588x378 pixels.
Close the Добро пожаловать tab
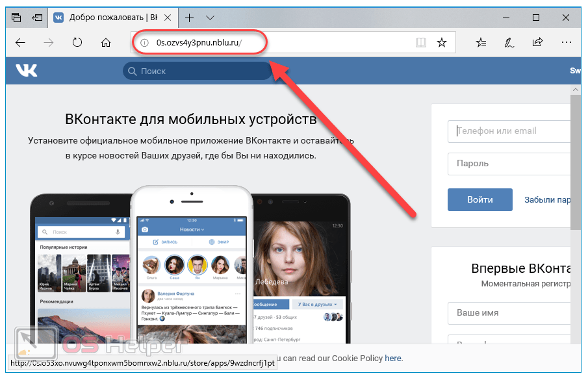168,18
